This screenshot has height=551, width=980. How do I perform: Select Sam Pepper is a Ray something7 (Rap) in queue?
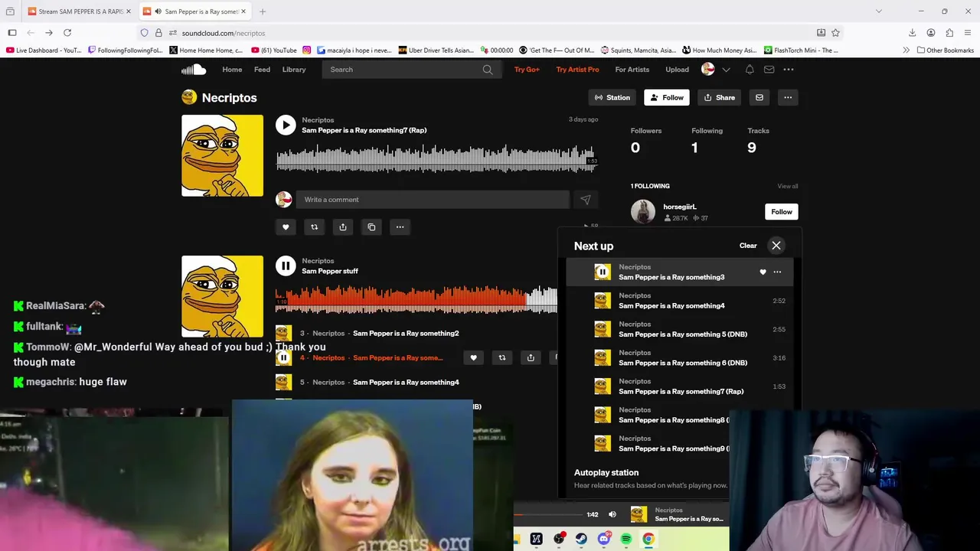point(681,391)
